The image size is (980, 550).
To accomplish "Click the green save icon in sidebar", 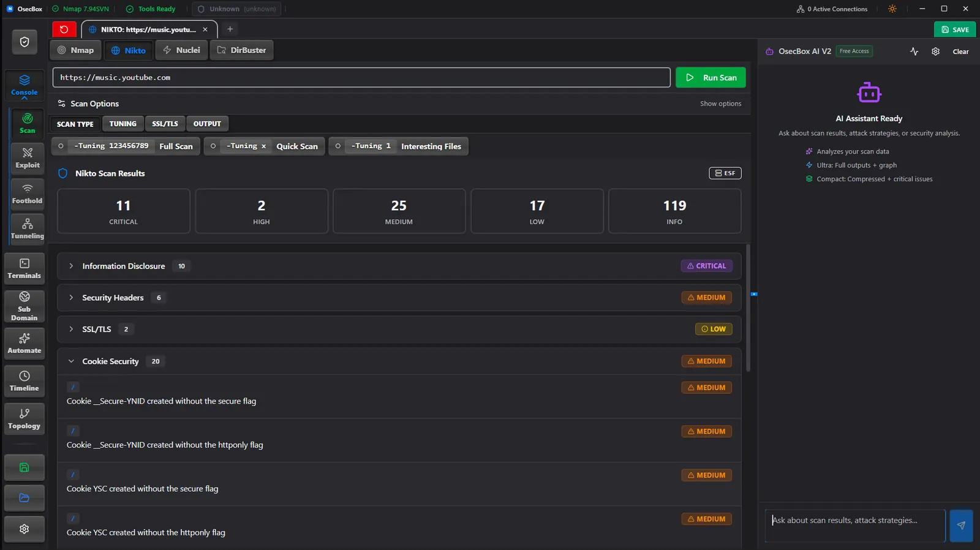I will [24, 468].
